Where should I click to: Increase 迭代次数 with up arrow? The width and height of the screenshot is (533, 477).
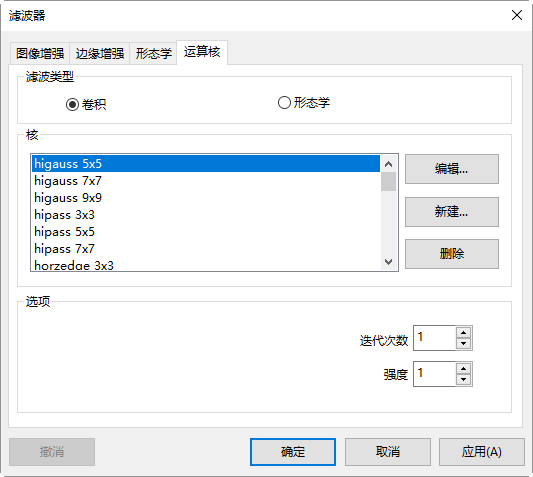coord(463,332)
